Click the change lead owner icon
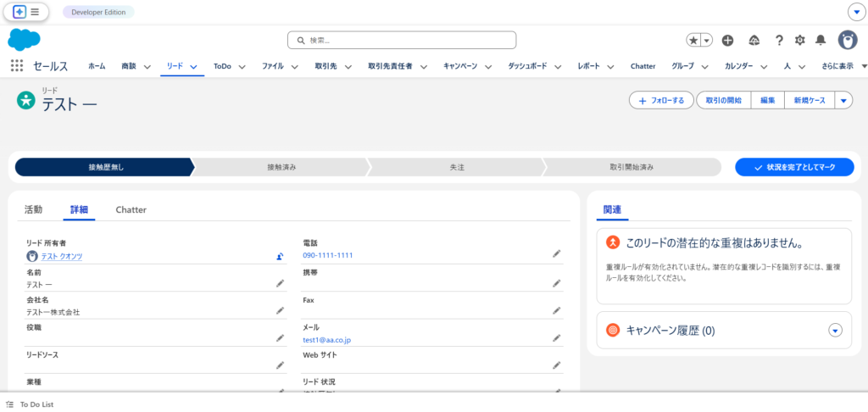Image resolution: width=868 pixels, height=412 pixels. (280, 256)
